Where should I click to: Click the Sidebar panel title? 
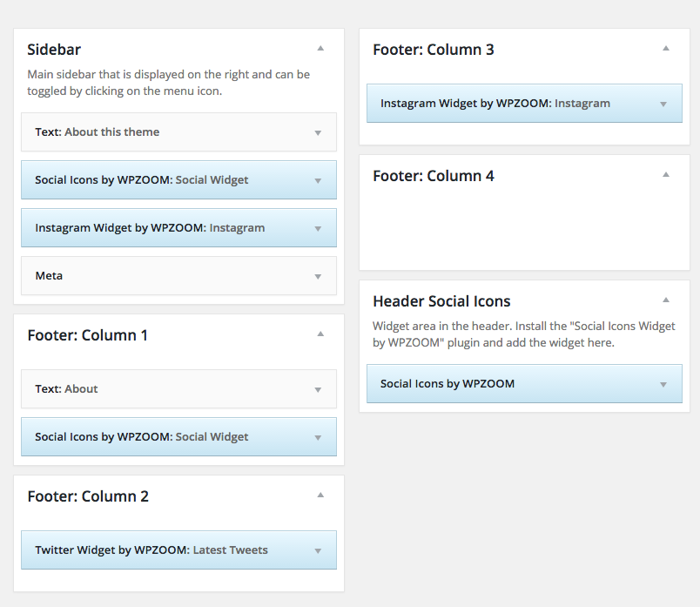tap(54, 50)
